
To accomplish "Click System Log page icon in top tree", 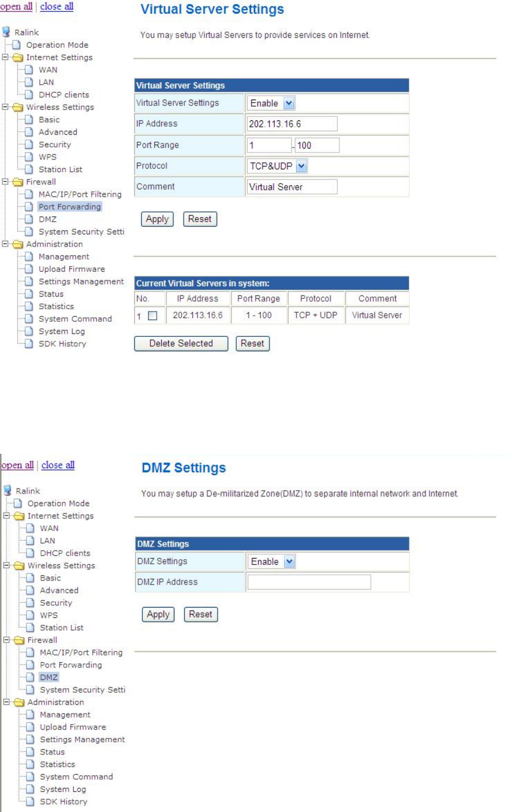I will [29, 331].
